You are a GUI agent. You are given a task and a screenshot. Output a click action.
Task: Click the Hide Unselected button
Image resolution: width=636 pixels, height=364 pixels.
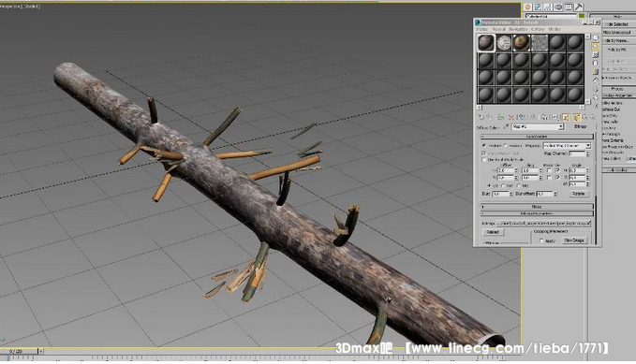click(618, 33)
